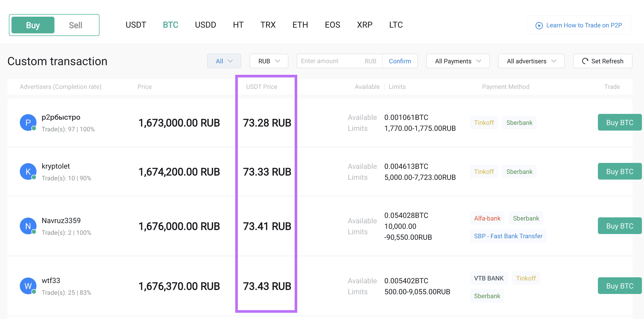Viewport: 644px width, 319px height.
Task: Click USDT price 73.41 RUB
Action: tap(267, 226)
